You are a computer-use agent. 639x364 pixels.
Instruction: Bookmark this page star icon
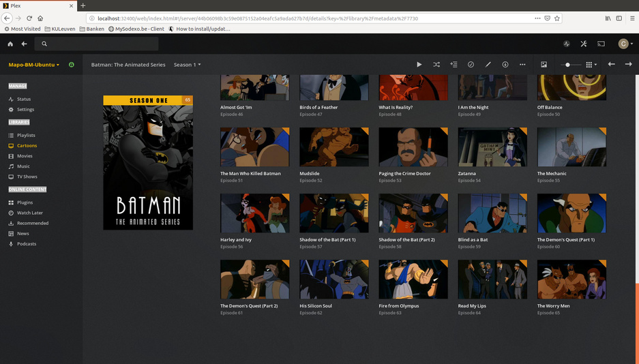click(x=557, y=18)
